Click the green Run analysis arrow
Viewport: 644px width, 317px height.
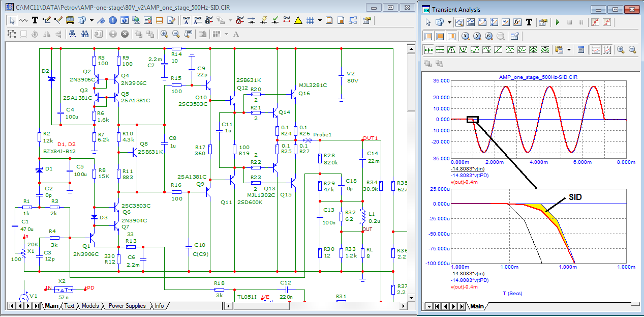(x=557, y=22)
